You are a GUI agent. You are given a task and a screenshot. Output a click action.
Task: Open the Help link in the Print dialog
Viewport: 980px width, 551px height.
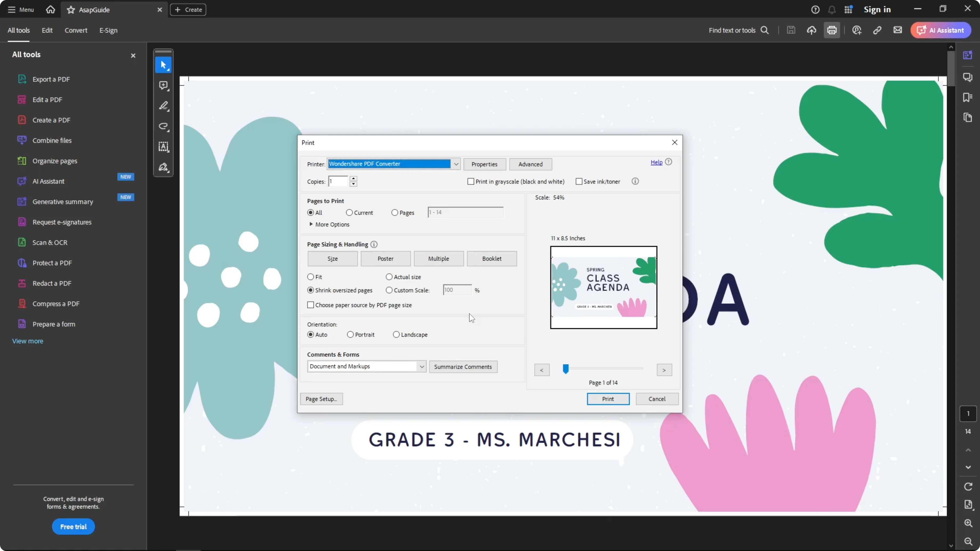point(656,162)
